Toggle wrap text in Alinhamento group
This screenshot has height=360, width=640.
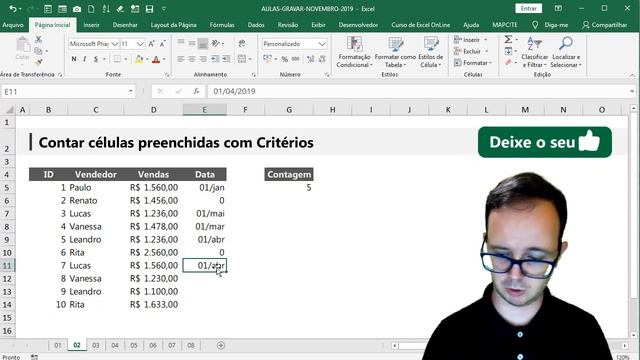point(242,44)
